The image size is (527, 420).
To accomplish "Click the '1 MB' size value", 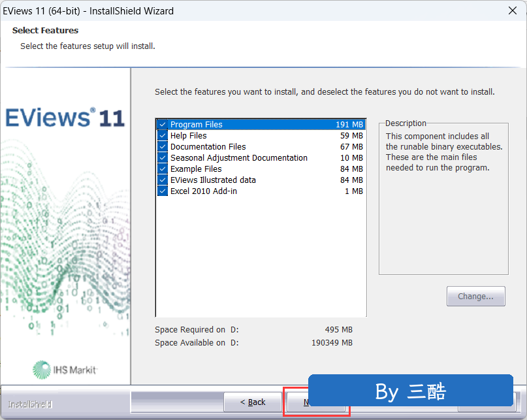I will [x=354, y=191].
